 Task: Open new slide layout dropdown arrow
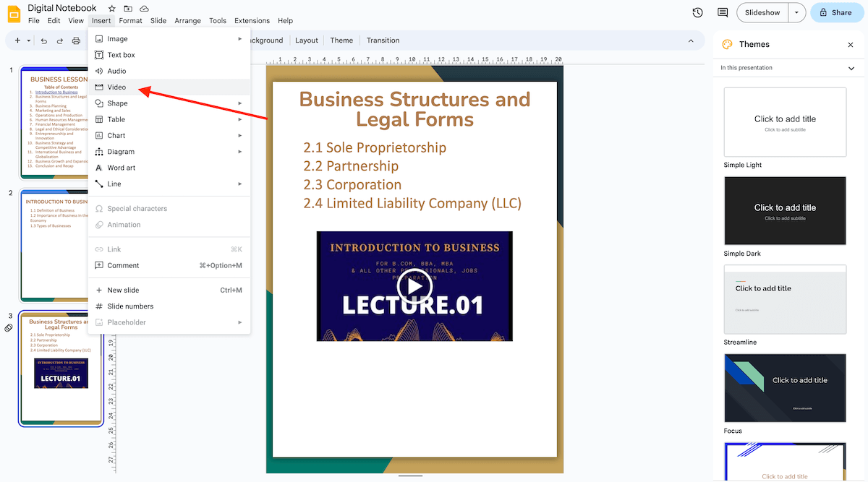tap(29, 40)
